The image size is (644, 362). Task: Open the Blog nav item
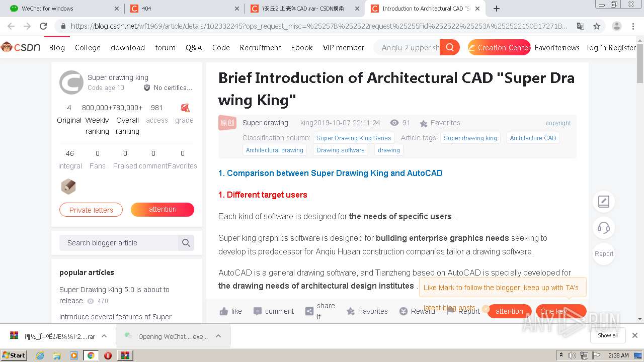[x=57, y=47]
